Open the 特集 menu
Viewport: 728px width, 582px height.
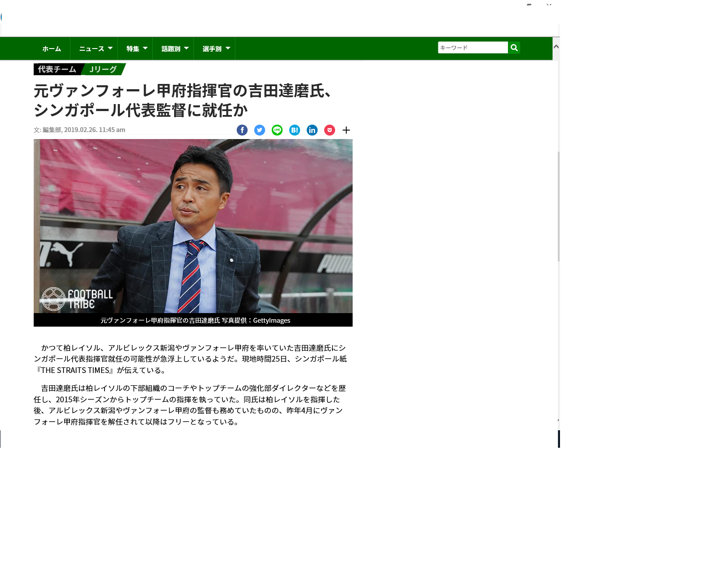[x=133, y=49]
